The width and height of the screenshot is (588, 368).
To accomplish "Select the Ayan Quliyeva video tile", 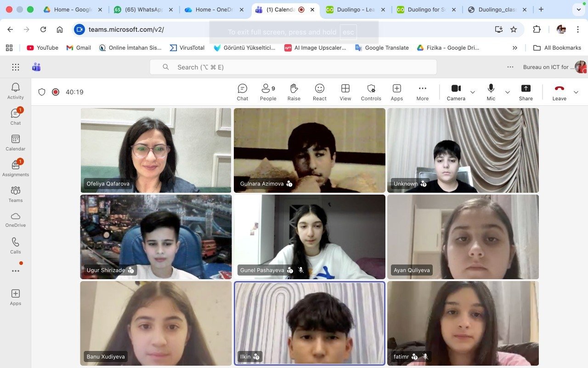I will (463, 237).
